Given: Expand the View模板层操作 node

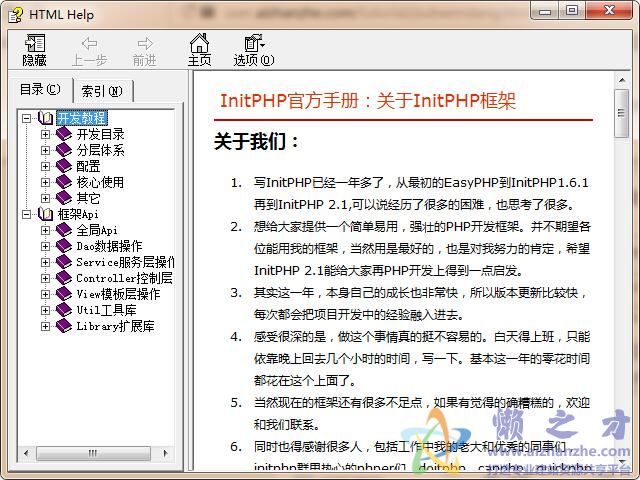Looking at the screenshot, I should [x=45, y=294].
